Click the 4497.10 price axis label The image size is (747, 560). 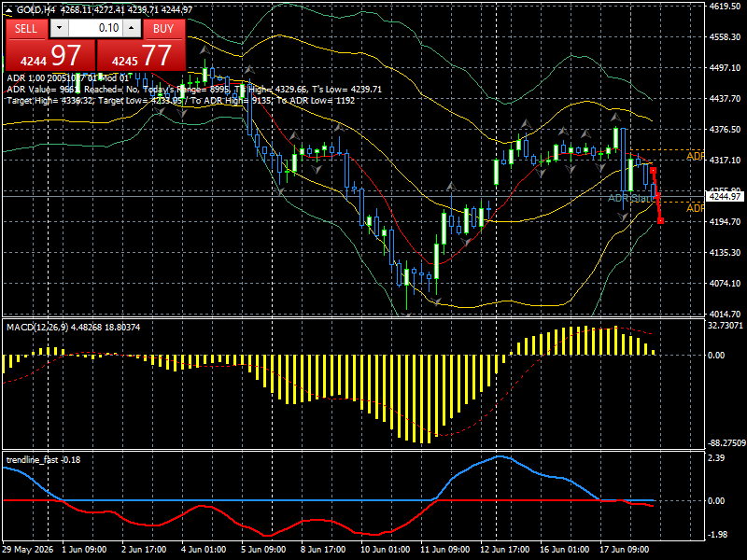point(725,67)
